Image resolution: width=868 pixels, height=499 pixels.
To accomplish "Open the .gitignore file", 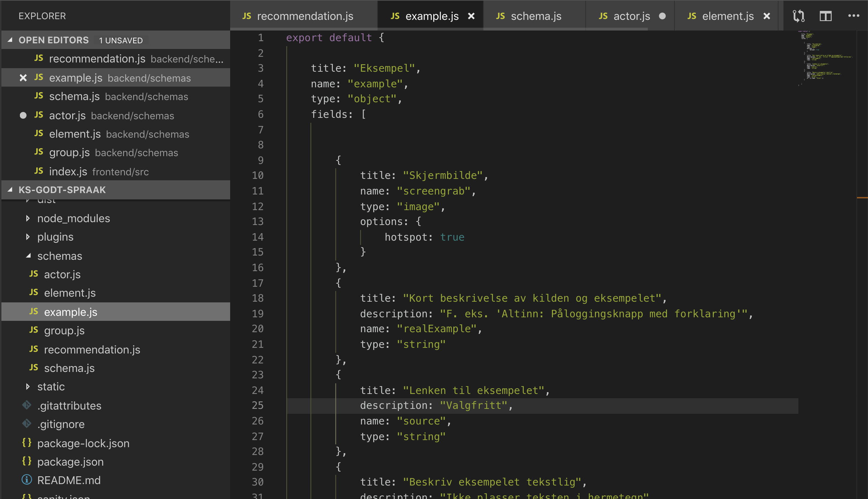I will pos(115,424).
